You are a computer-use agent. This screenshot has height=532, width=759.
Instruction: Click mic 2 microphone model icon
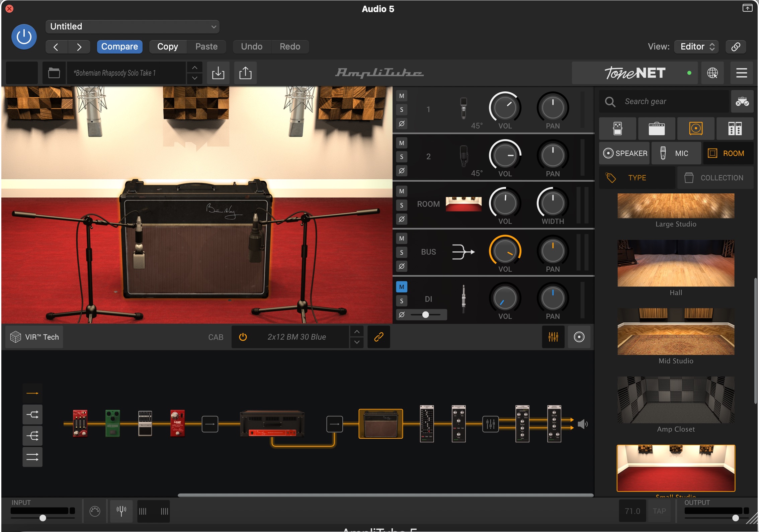click(x=463, y=156)
